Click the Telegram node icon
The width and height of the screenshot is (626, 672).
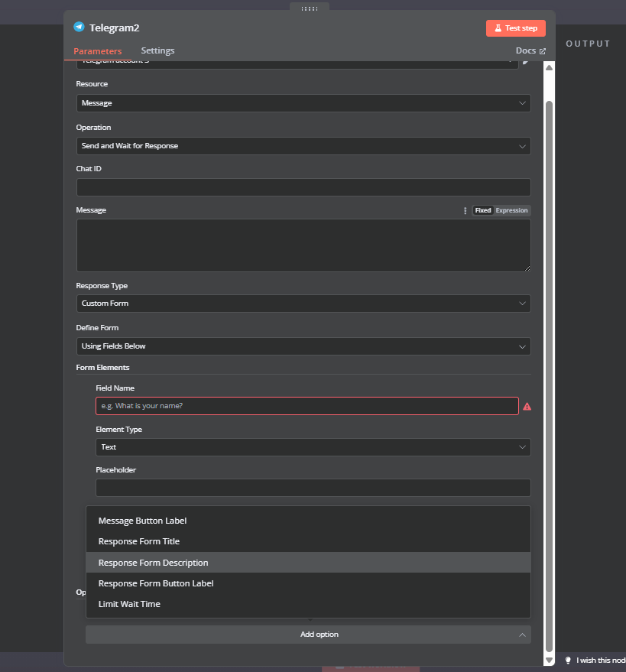pos(79,27)
